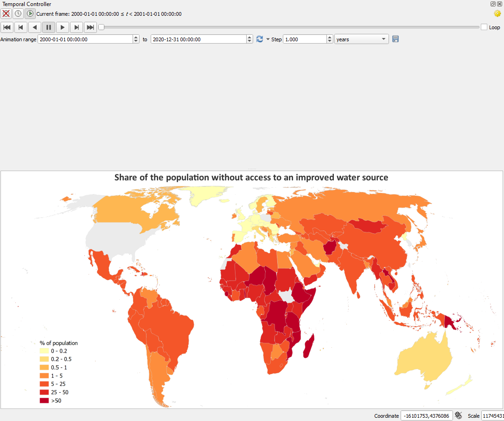The height and width of the screenshot is (421, 504).
Task: Enable the Loop option
Action: (484, 27)
